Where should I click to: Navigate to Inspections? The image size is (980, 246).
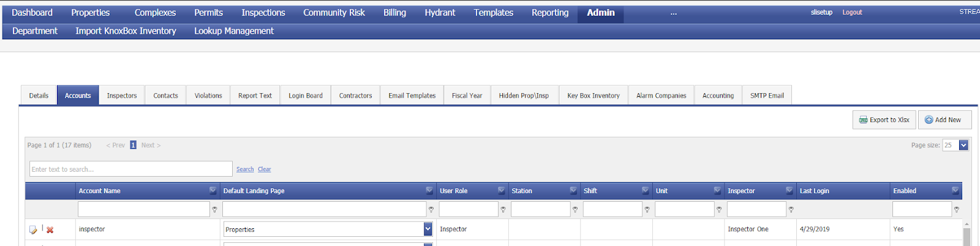click(263, 12)
